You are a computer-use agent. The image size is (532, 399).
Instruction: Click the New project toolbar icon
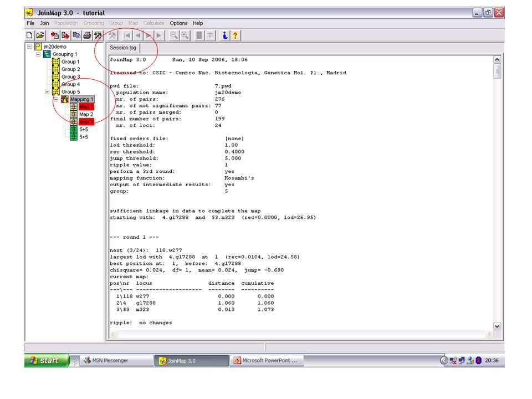(29, 35)
